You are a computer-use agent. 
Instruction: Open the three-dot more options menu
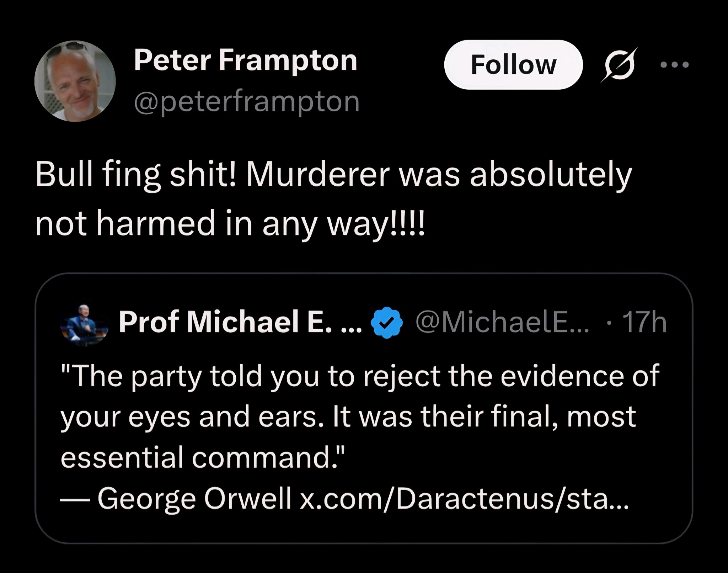tap(674, 65)
